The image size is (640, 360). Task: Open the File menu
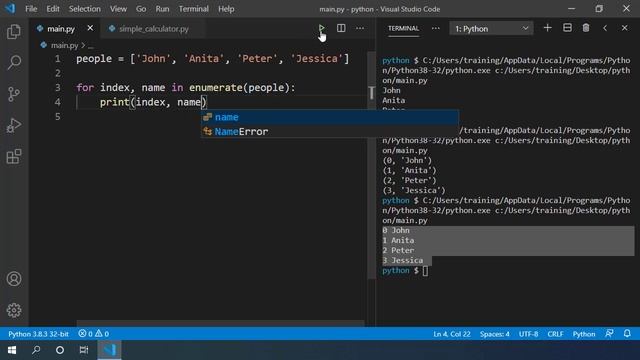[31, 9]
